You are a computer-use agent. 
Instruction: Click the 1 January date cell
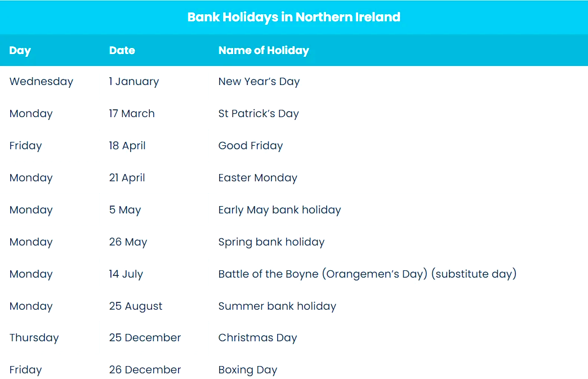point(134,81)
